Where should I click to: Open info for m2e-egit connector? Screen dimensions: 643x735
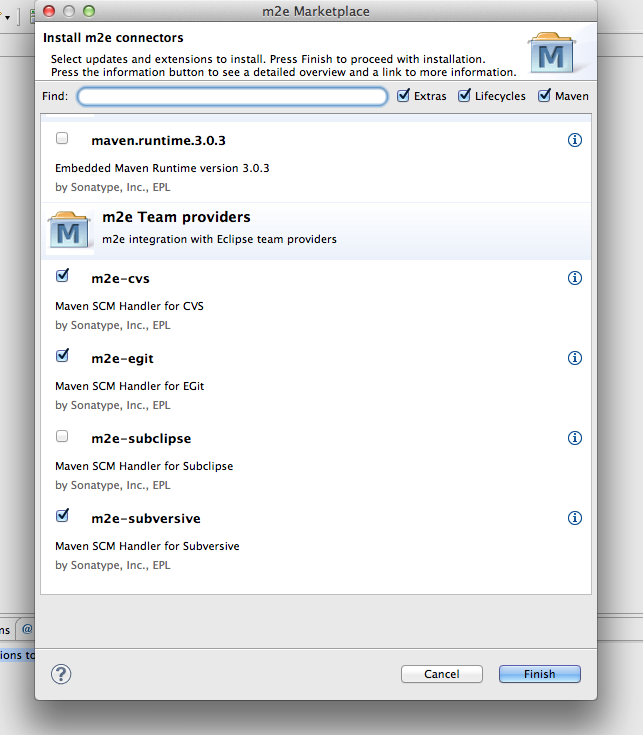point(575,358)
